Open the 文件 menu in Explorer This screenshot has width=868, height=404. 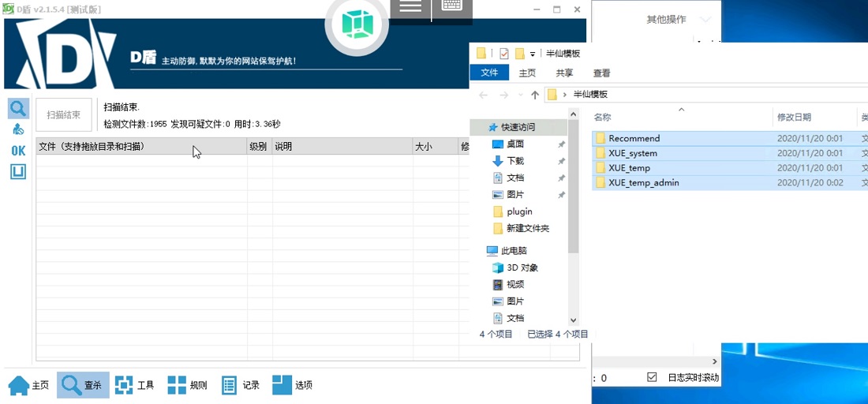[489, 73]
